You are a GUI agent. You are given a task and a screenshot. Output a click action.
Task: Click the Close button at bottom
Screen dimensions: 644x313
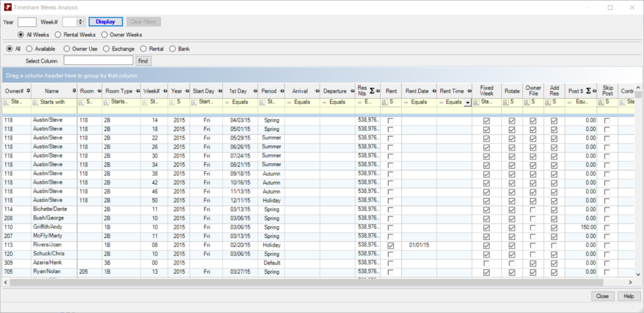(603, 296)
